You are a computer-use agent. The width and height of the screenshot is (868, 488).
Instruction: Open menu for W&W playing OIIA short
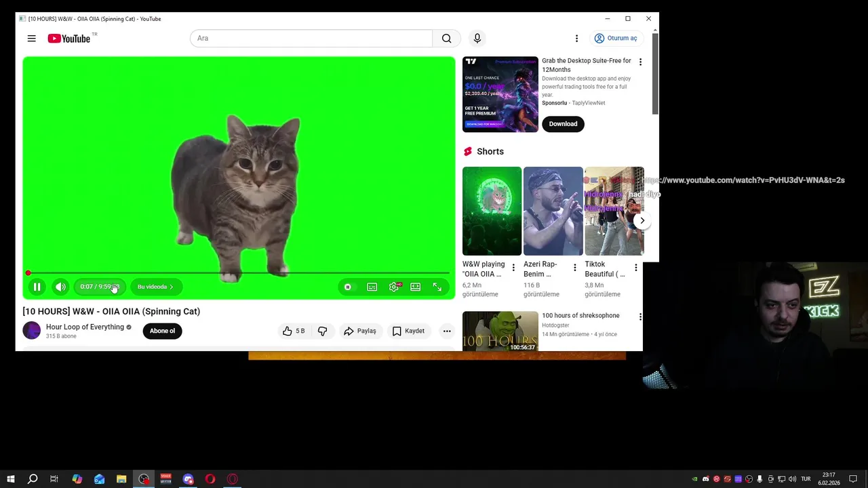(x=513, y=268)
